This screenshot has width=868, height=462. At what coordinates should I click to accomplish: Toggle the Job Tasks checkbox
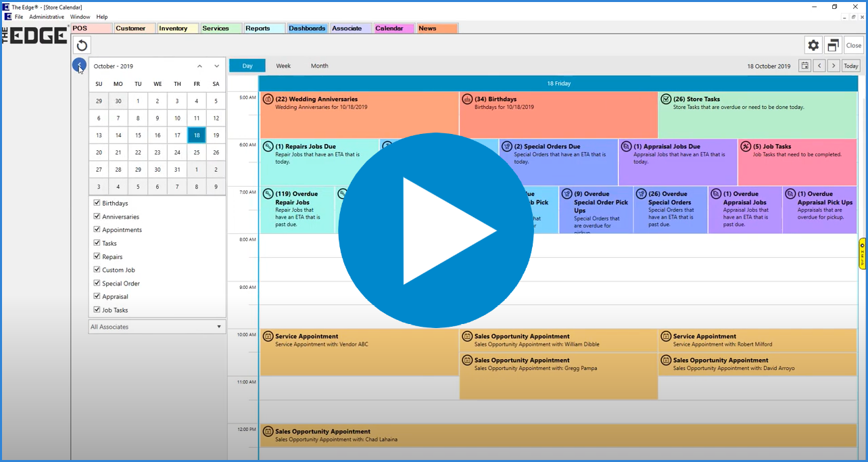(97, 310)
